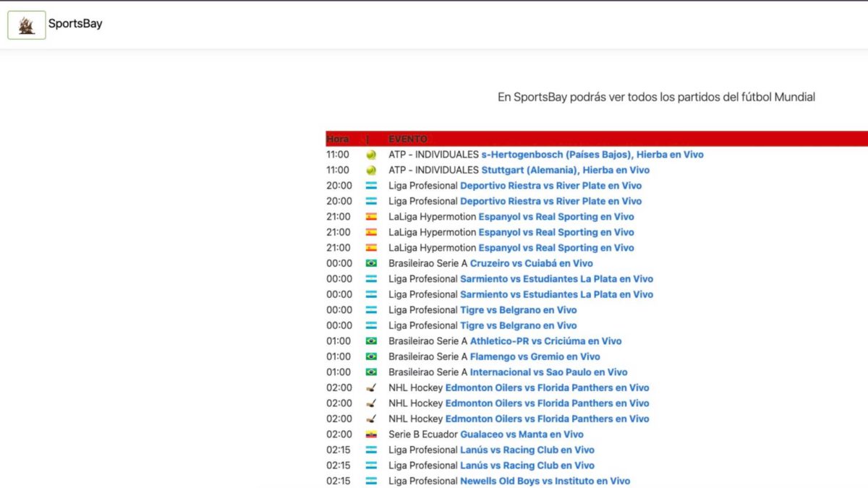
Task: Click the 01:00 time in Athletico-PR row
Action: 339,341
